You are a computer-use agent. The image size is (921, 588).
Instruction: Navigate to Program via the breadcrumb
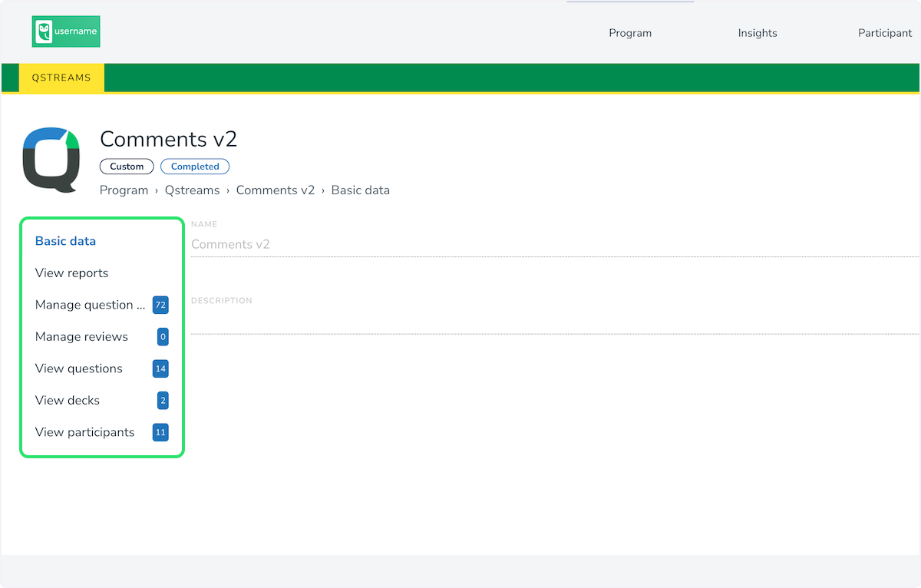pyautogui.click(x=124, y=190)
